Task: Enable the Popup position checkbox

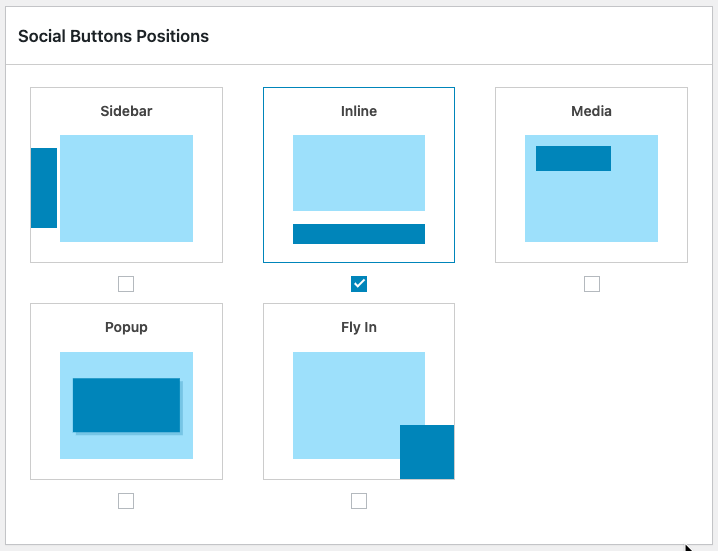Action: pos(126,501)
